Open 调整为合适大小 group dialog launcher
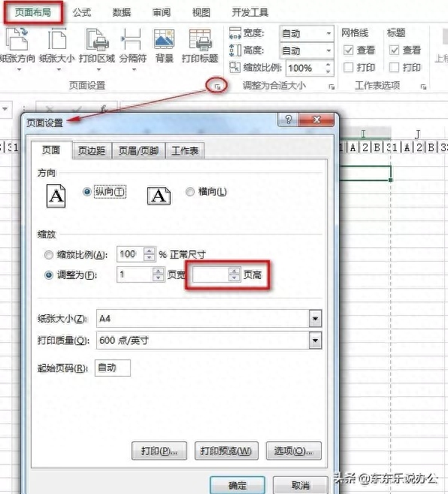 331,86
